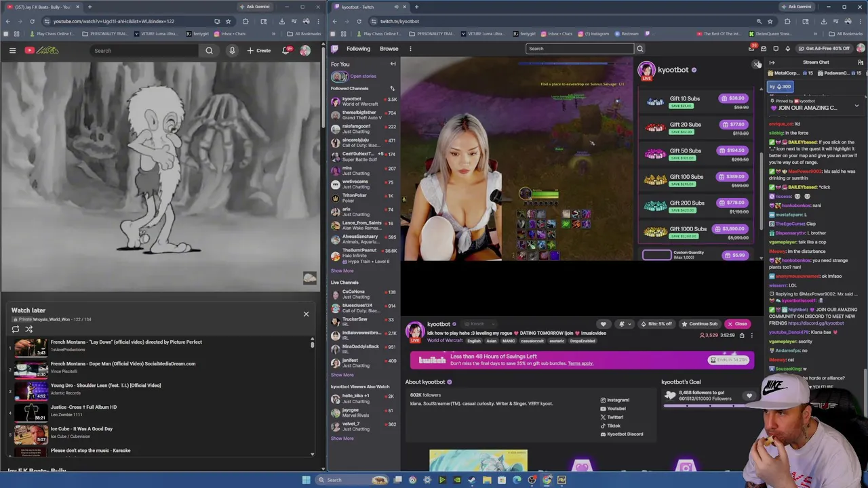Image resolution: width=868 pixels, height=488 pixels.
Task: Select the DropsEnabled tag
Action: coord(583,341)
